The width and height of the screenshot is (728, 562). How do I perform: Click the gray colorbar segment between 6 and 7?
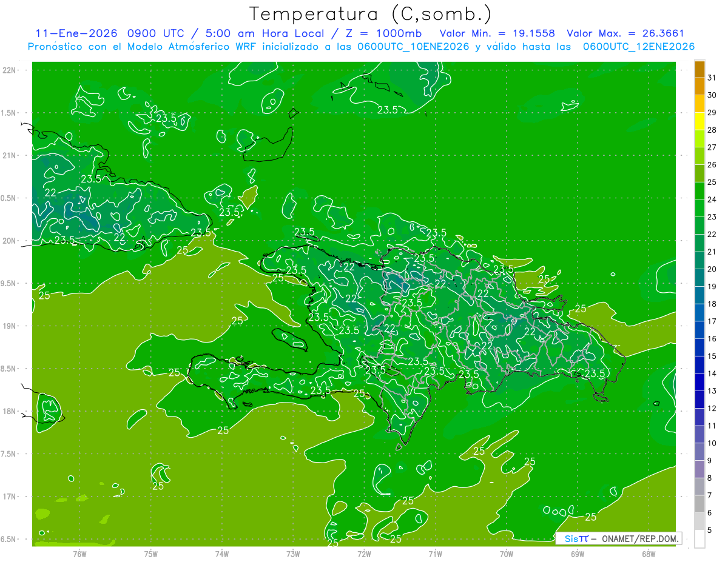click(699, 504)
